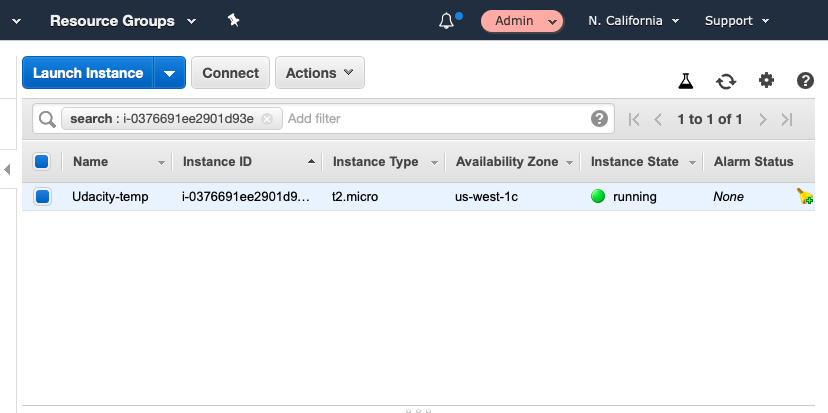This screenshot has height=413, width=828.
Task: Open the settings gear for table preferences
Action: click(766, 81)
